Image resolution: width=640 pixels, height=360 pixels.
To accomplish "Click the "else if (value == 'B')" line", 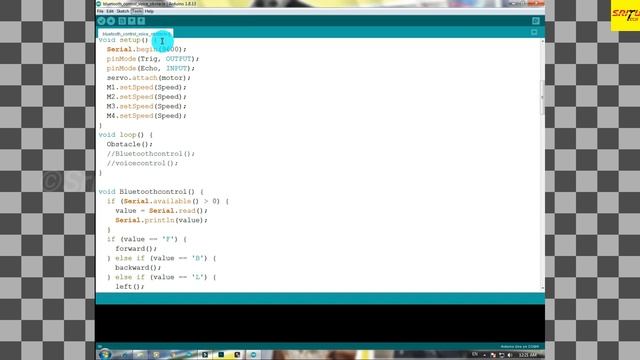I will click(161, 258).
